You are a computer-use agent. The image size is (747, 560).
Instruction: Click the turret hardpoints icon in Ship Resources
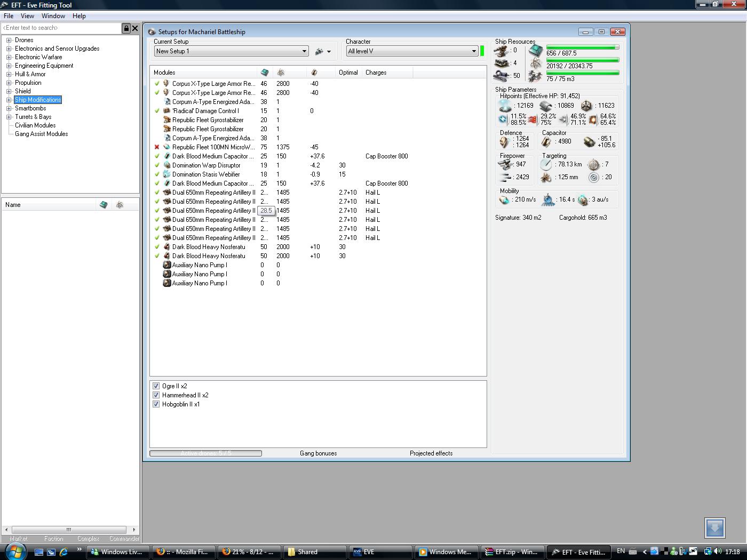pyautogui.click(x=502, y=51)
